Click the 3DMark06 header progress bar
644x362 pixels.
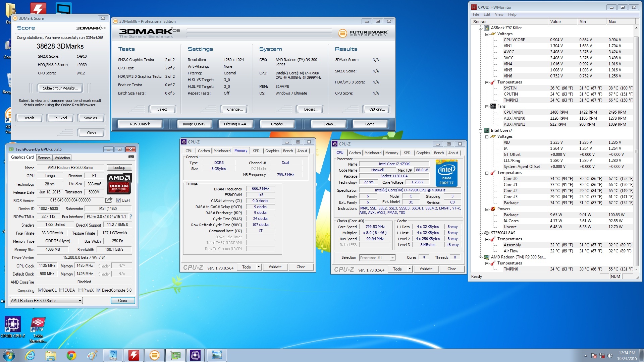pos(260,33)
